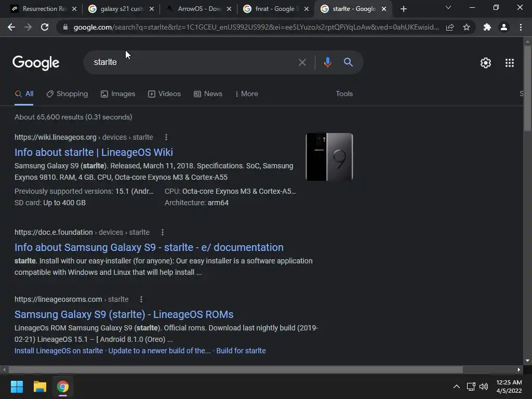Click the browser back arrow
The height and width of the screenshot is (399, 532).
11,27
